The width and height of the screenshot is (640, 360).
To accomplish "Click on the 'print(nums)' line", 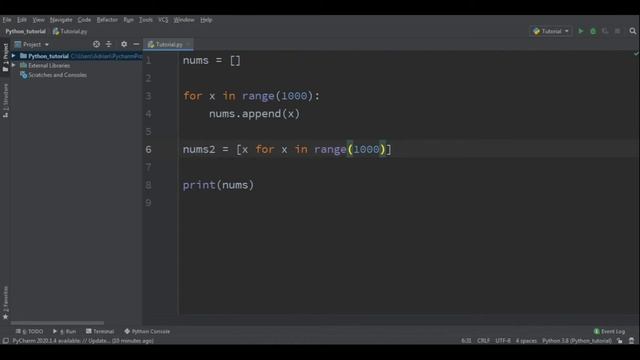I will point(218,185).
